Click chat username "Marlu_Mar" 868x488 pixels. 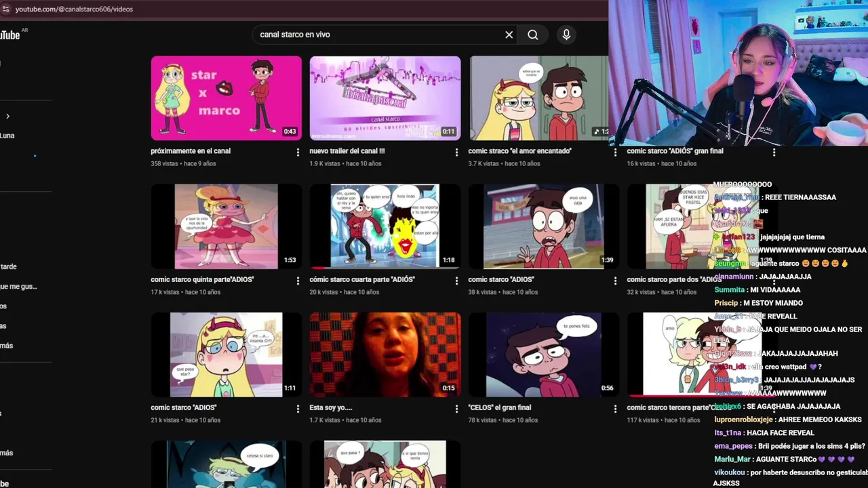733,460
